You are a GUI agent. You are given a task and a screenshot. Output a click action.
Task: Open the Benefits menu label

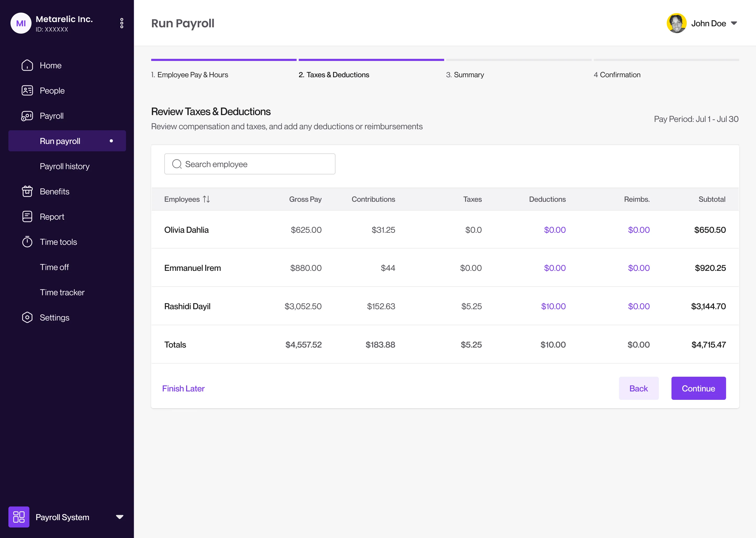[55, 192]
